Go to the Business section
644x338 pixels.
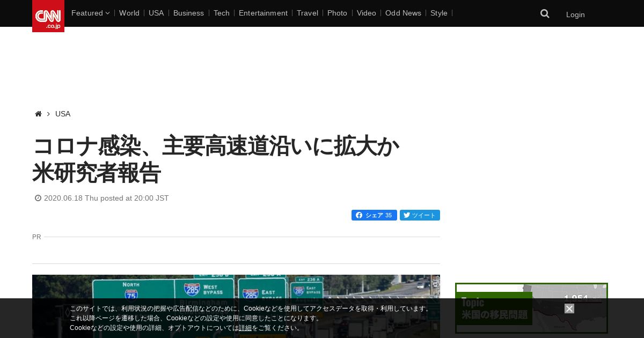[188, 13]
